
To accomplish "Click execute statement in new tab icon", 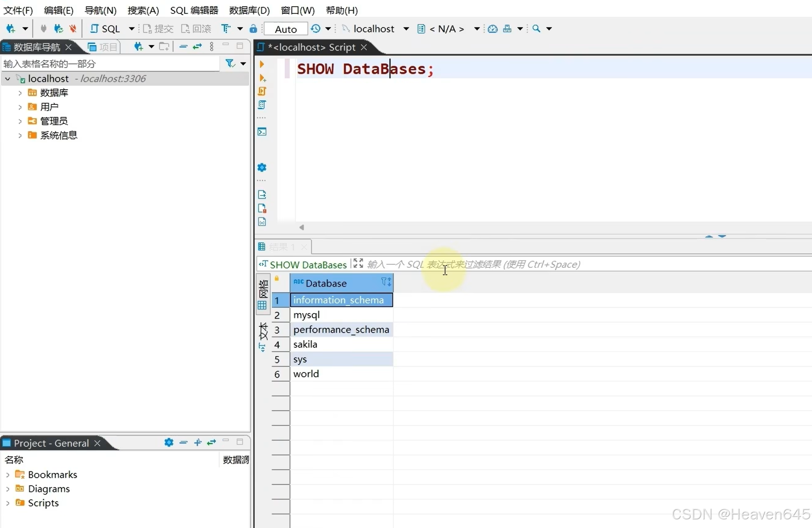I will coord(262,77).
